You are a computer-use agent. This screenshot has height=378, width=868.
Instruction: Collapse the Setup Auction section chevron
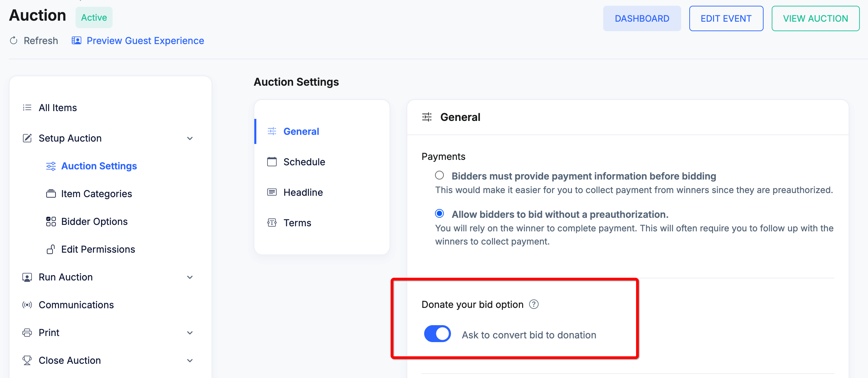(x=190, y=138)
